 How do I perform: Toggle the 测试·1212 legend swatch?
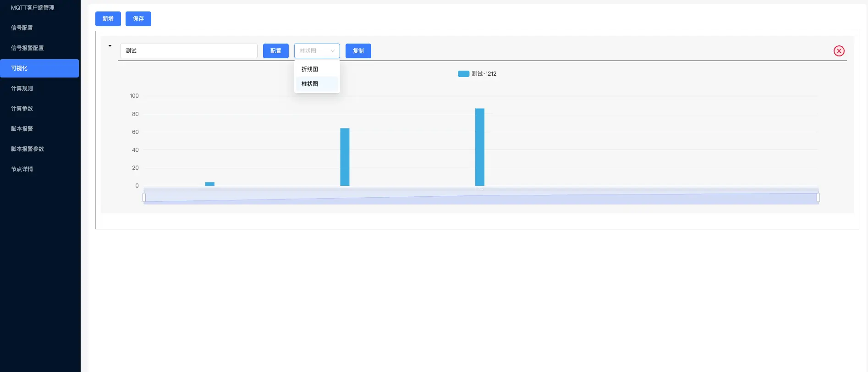(x=463, y=74)
